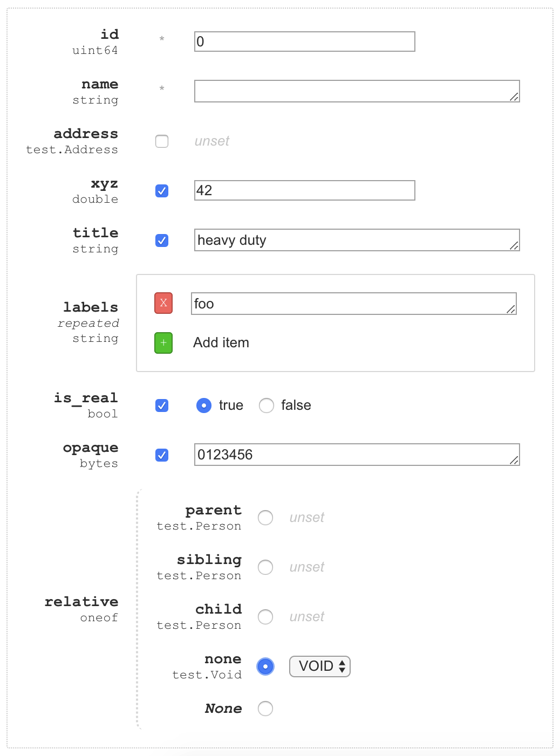This screenshot has height=756, width=560.
Task: Select the false radio option
Action: pos(267,406)
